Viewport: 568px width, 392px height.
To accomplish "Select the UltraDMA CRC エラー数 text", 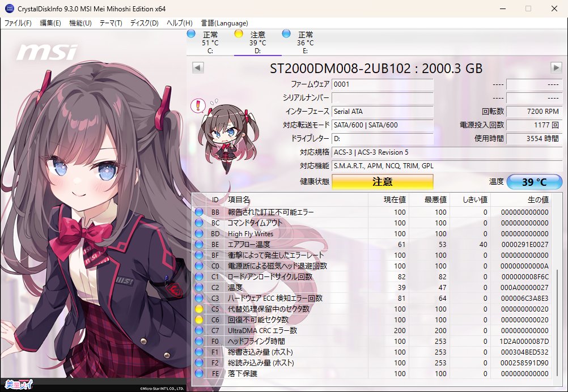I will 262,330.
